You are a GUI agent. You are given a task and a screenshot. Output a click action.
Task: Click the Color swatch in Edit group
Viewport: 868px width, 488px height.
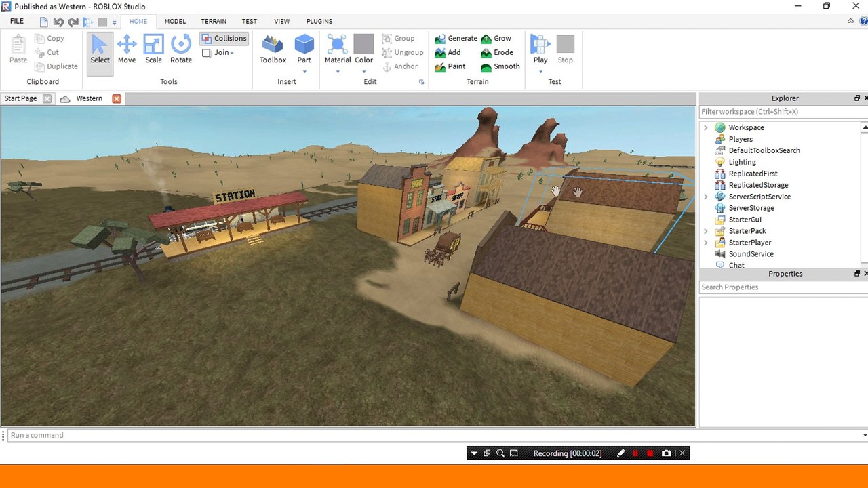(364, 44)
